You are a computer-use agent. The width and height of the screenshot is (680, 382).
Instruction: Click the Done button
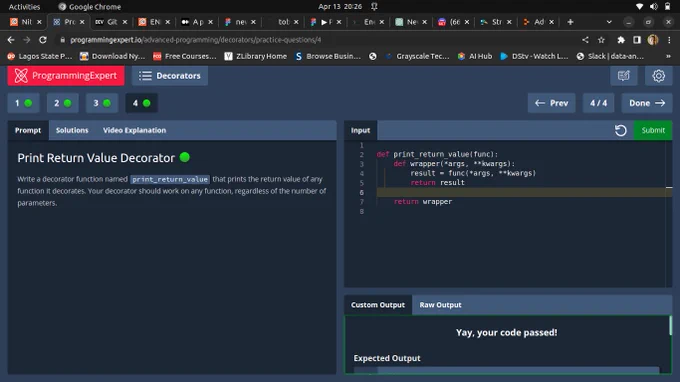pyautogui.click(x=647, y=103)
